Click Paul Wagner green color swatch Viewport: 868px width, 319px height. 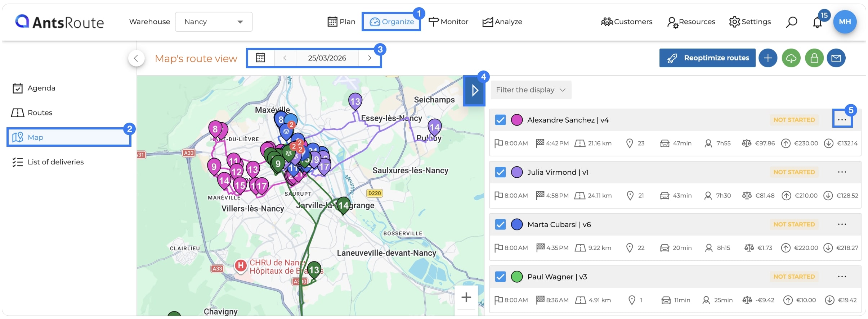click(x=517, y=277)
